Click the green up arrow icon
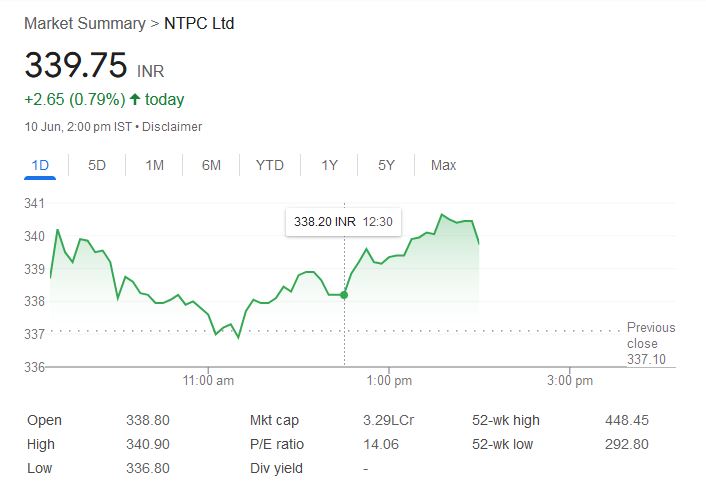Screen dimensions: 706x498 (x=135, y=99)
